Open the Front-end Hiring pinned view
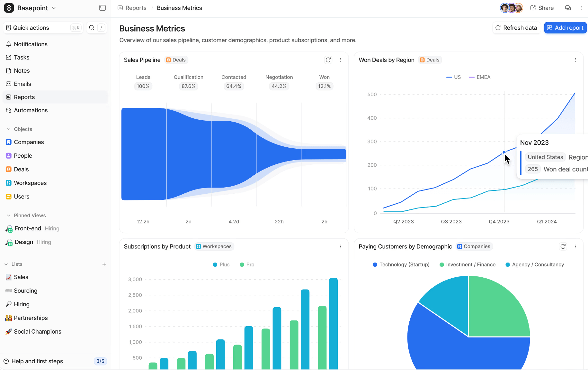The height and width of the screenshot is (370, 588). (x=55, y=228)
